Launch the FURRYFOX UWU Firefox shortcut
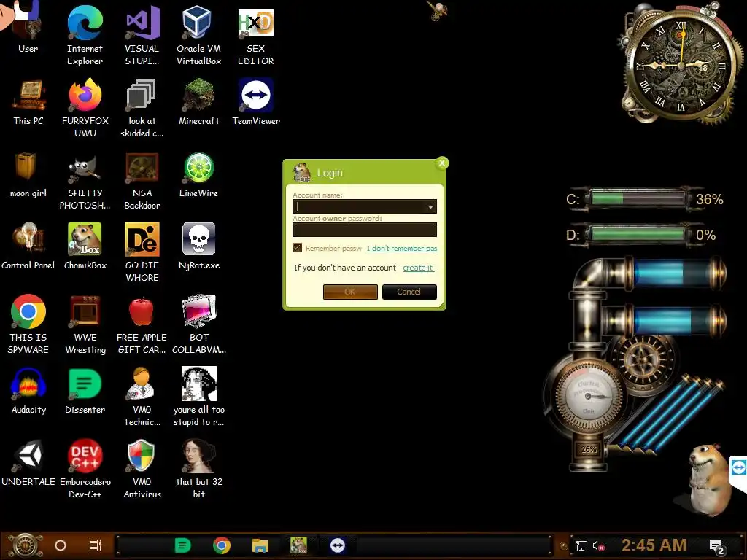 click(x=85, y=107)
